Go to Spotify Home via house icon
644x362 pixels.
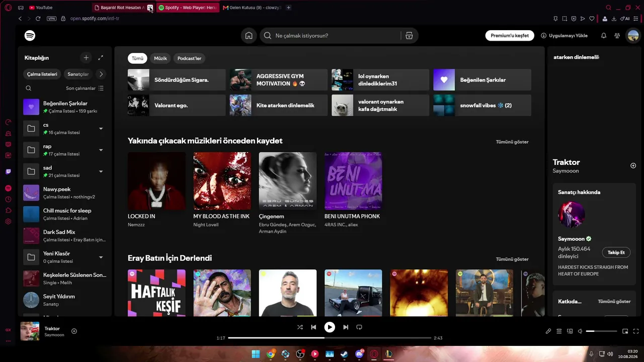[249, 36]
